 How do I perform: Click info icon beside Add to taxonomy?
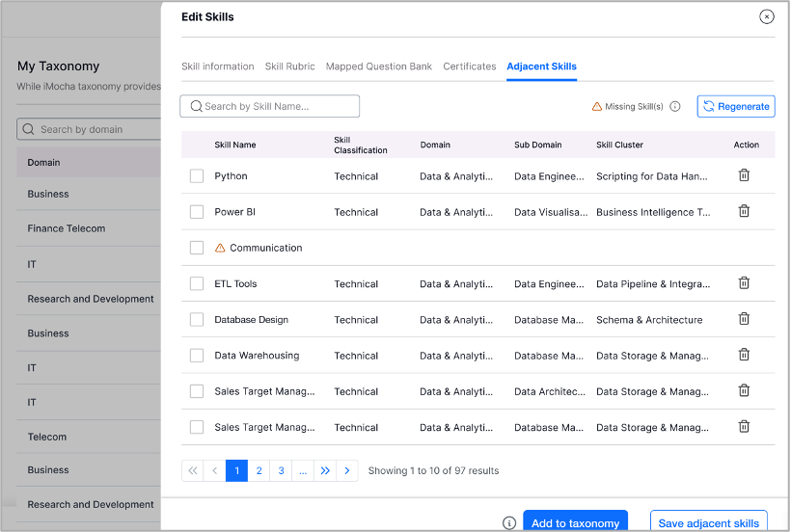tap(509, 523)
